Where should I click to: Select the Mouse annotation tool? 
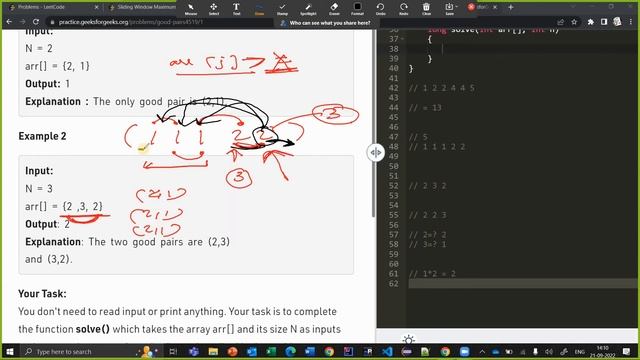[191, 9]
